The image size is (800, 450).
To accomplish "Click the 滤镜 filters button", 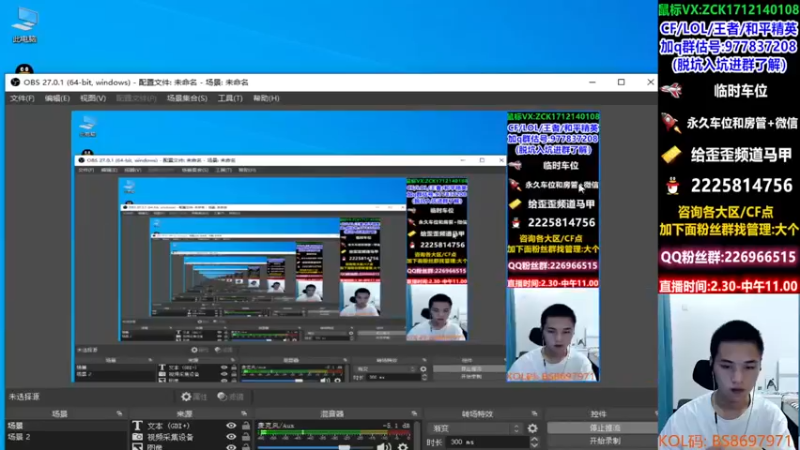I will click(230, 396).
